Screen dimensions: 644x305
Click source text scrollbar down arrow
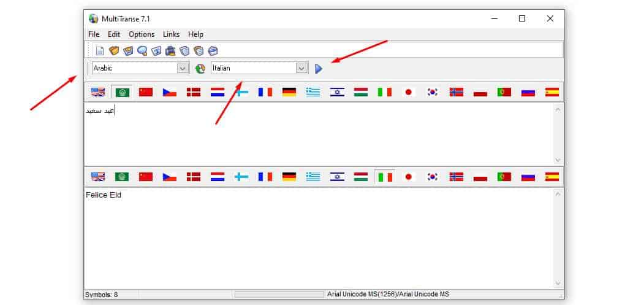pyautogui.click(x=558, y=160)
